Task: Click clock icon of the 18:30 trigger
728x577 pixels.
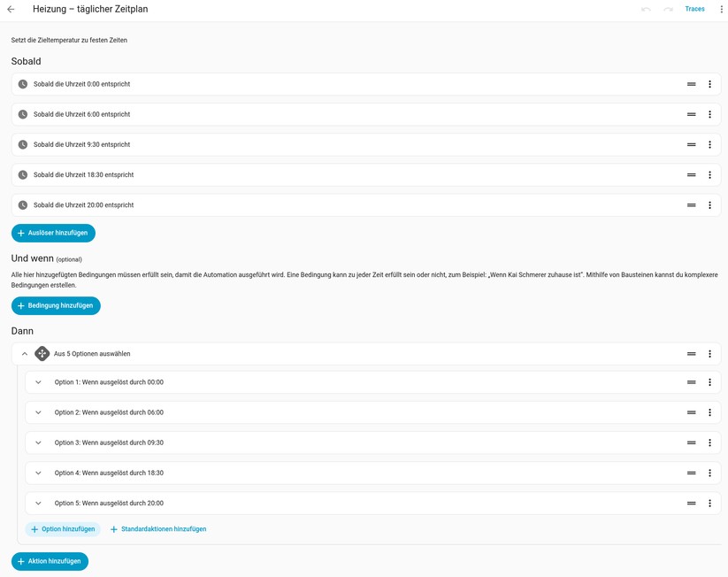Action: [23, 174]
